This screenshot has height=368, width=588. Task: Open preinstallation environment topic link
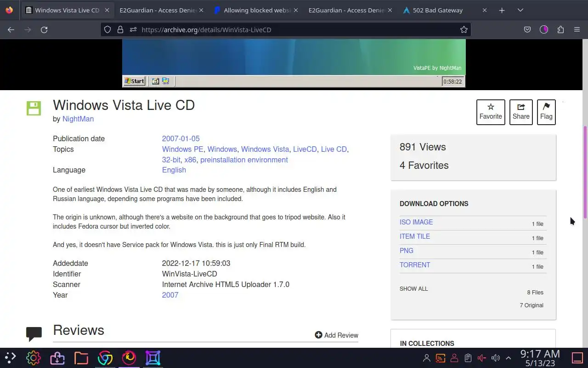(244, 160)
